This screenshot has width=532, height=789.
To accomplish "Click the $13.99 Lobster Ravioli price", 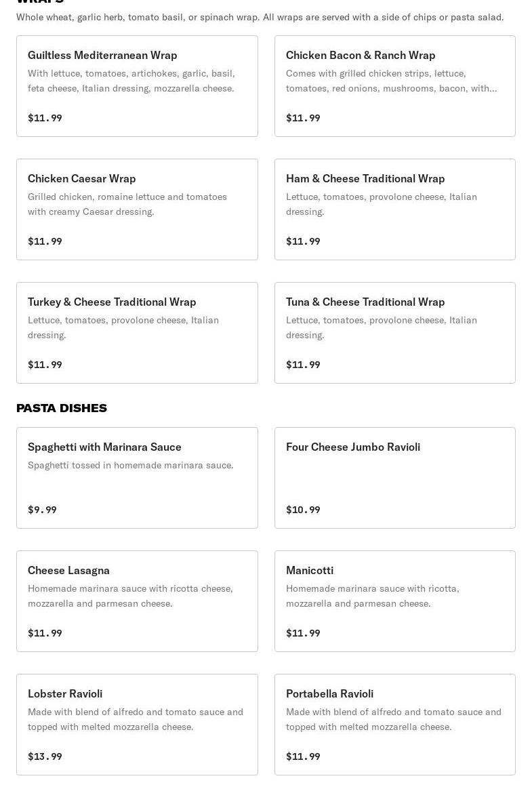I will tap(45, 756).
